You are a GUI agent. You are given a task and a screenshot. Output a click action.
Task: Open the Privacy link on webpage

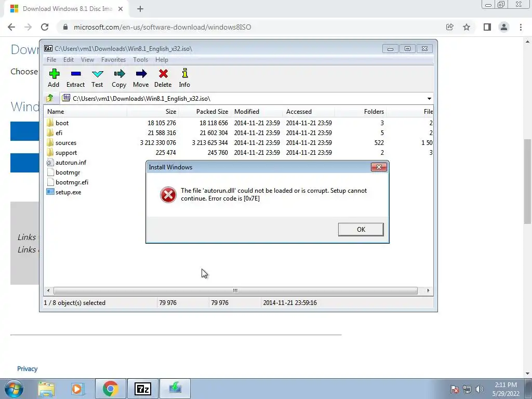tap(27, 369)
